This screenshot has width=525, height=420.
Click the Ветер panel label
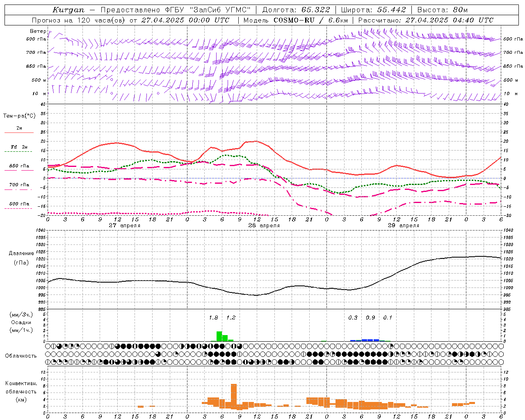pyautogui.click(x=38, y=31)
